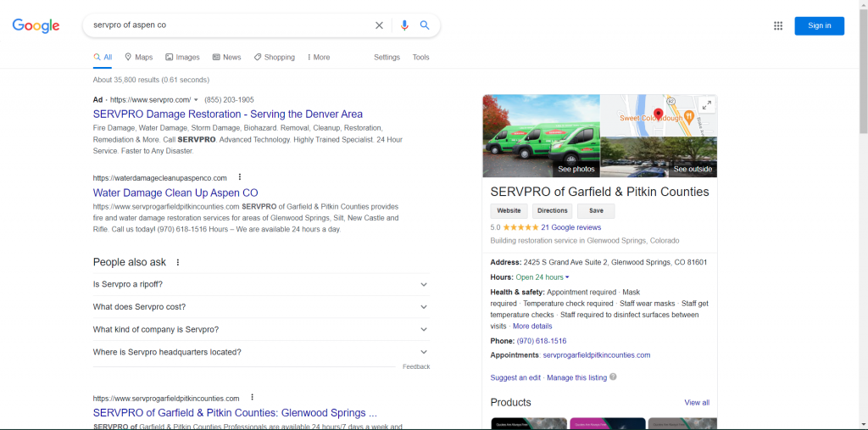Switch to the Images tab
The image size is (868, 430).
pyautogui.click(x=183, y=57)
